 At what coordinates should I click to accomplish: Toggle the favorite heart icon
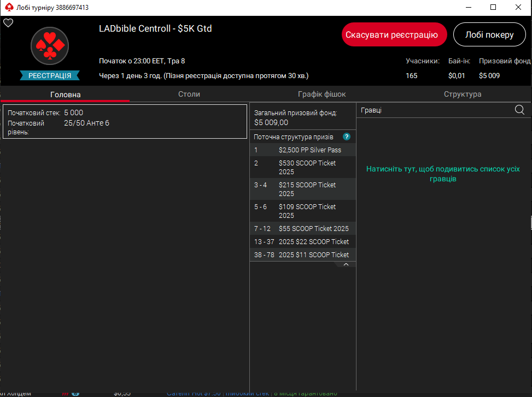pos(8,23)
